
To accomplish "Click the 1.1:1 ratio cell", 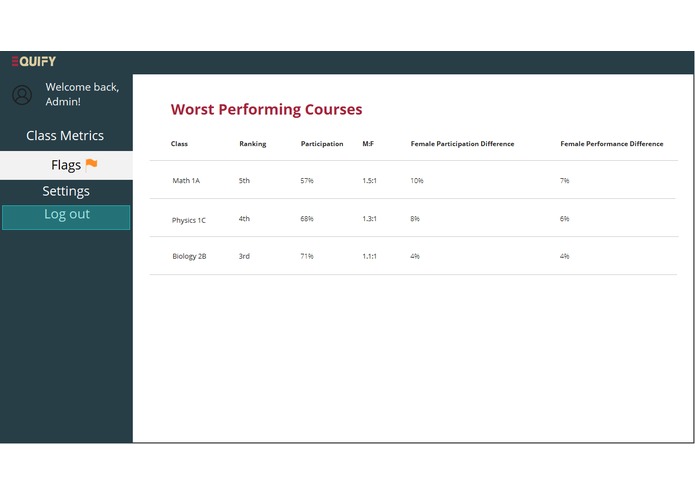I will point(369,257).
